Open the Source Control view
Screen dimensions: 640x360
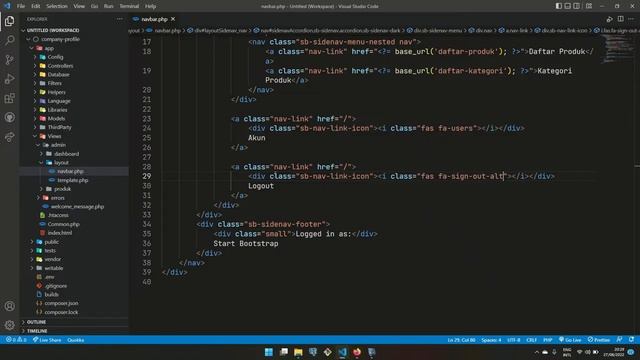pos(9,60)
